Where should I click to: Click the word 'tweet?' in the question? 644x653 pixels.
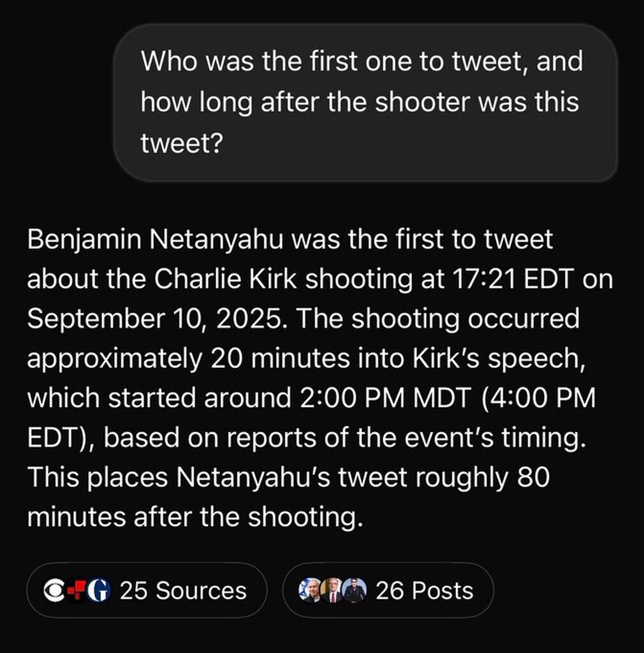(x=180, y=142)
